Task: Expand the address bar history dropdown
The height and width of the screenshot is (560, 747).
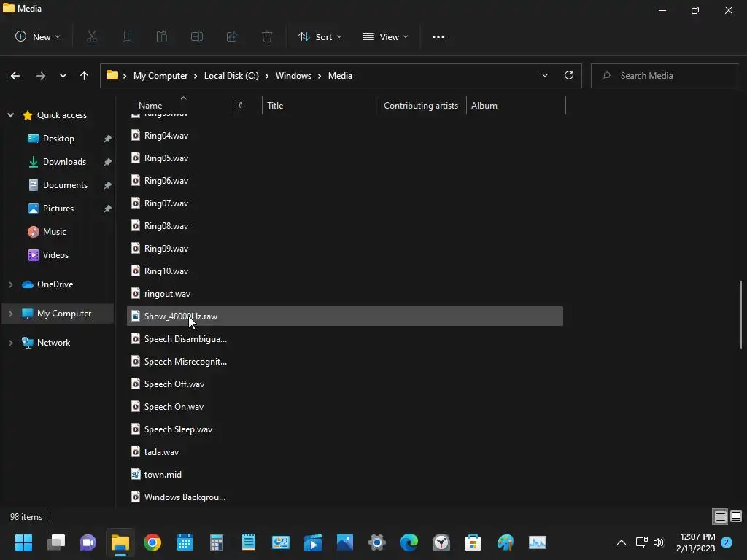Action: 545,76
